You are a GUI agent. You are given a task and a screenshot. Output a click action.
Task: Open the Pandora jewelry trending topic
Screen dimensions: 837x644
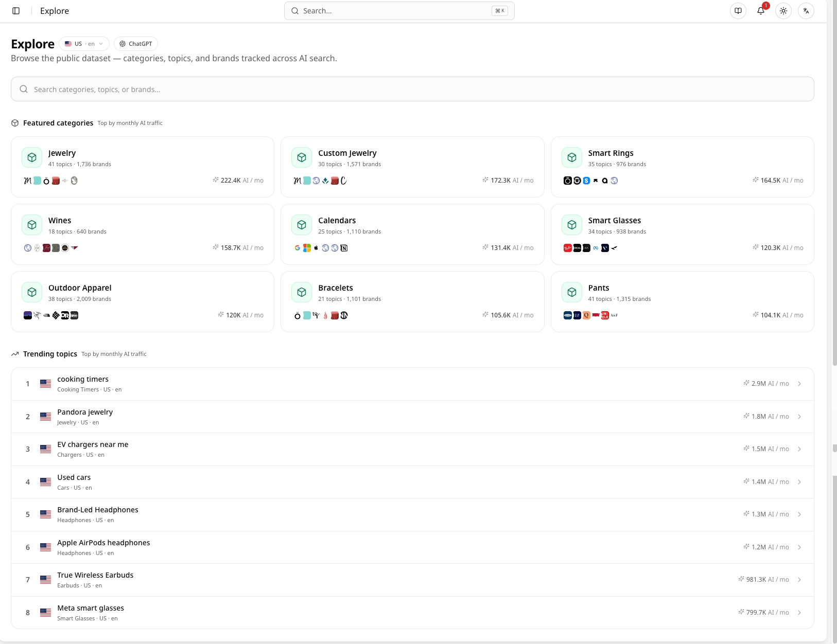[x=412, y=417]
